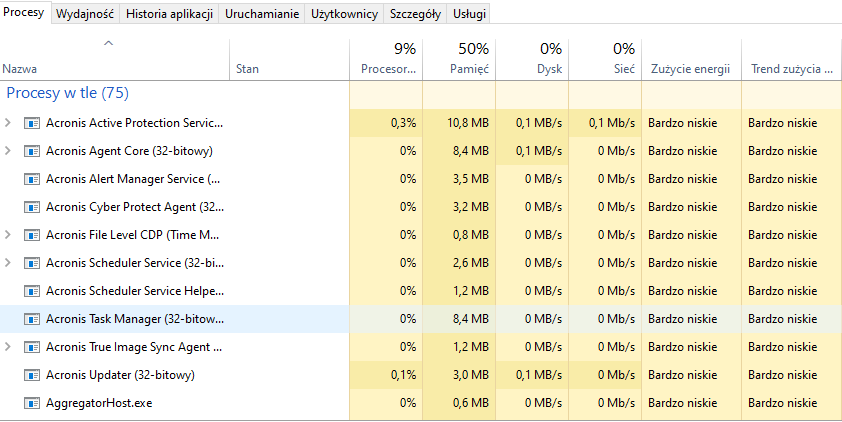
Task: Expand the Acronis Active Protection Service entry
Action: pyautogui.click(x=8, y=123)
